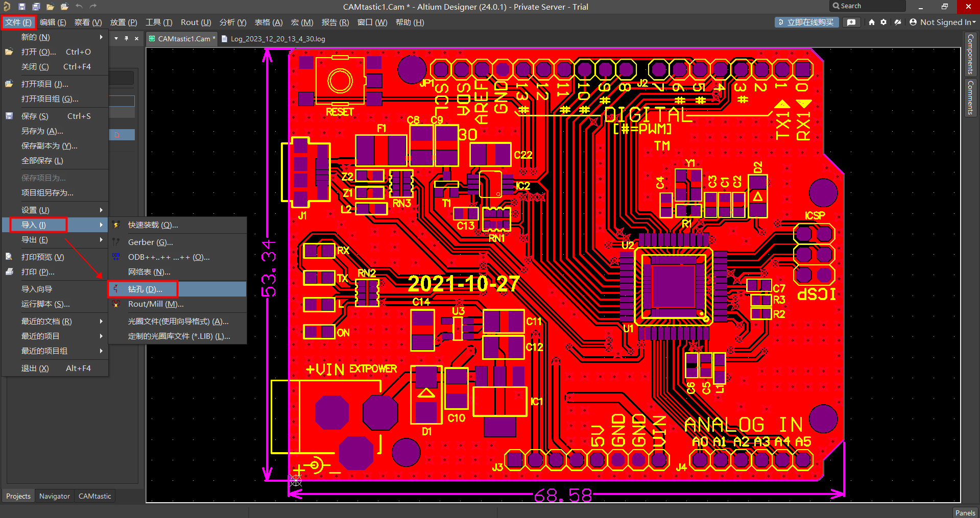Open the Home page icon

point(872,22)
